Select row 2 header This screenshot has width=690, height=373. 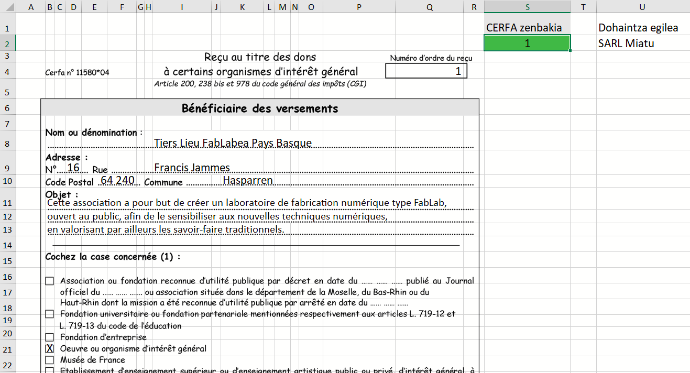coord(7,43)
